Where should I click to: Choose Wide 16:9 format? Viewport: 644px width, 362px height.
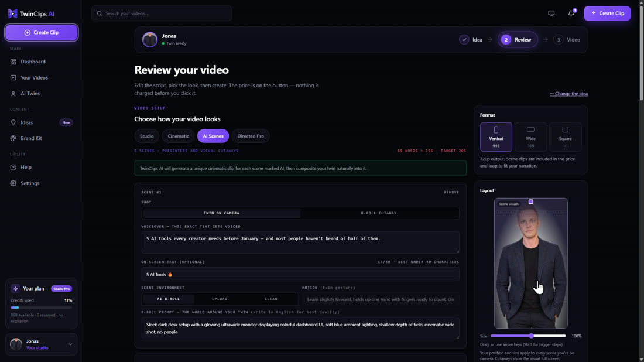[x=530, y=137]
